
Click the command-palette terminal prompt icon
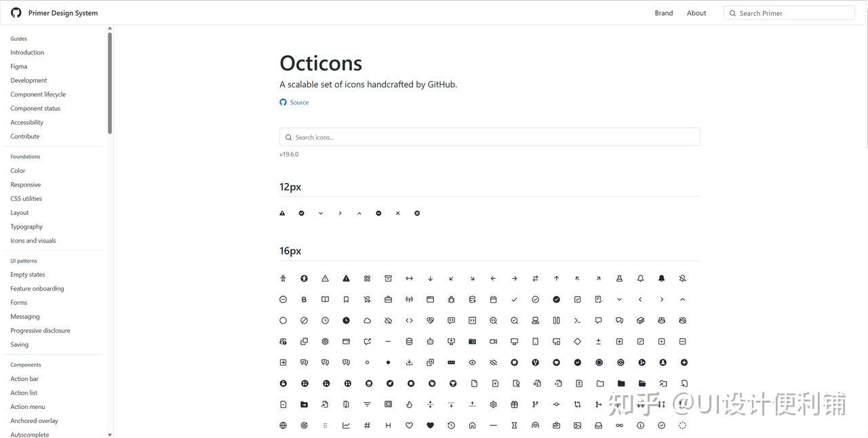(x=577, y=321)
